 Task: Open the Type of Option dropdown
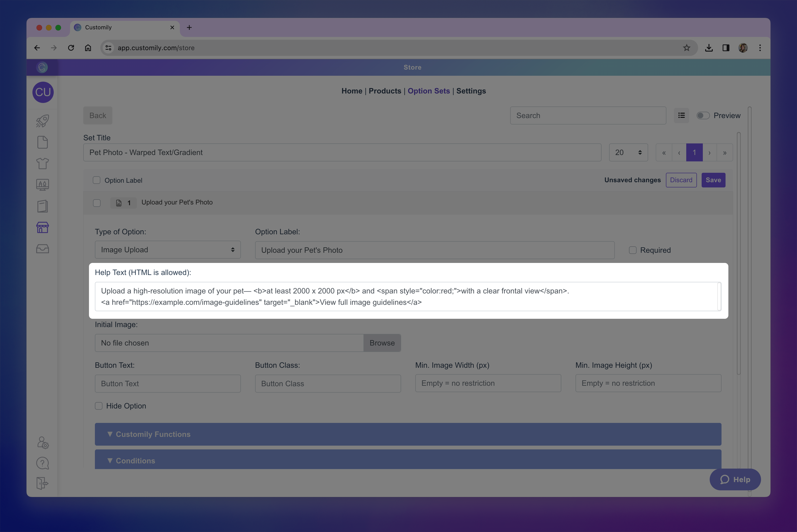[168, 250]
